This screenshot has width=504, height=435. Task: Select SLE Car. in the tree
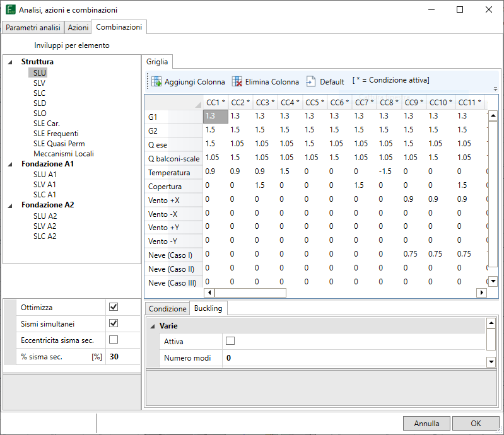(47, 124)
